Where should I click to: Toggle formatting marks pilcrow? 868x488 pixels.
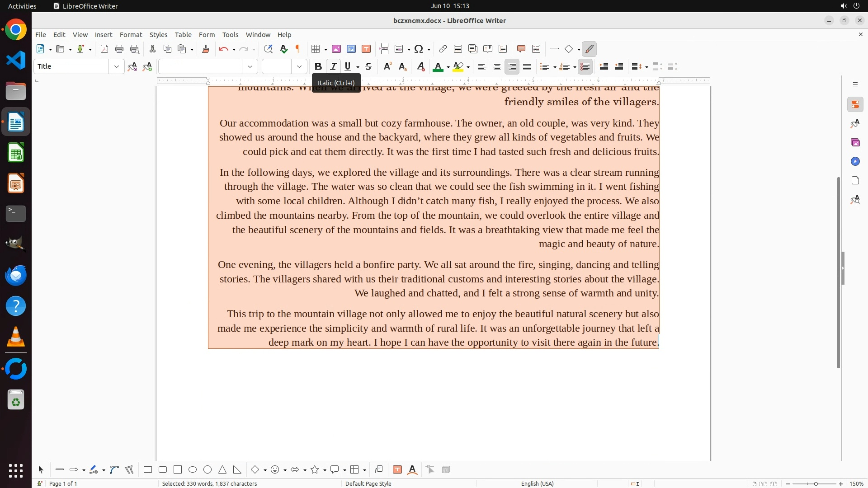[x=298, y=49]
